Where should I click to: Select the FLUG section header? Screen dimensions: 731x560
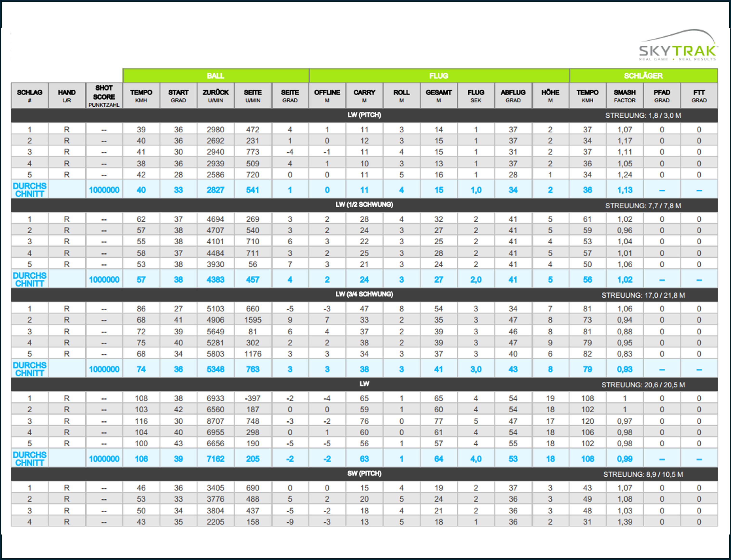(x=439, y=76)
